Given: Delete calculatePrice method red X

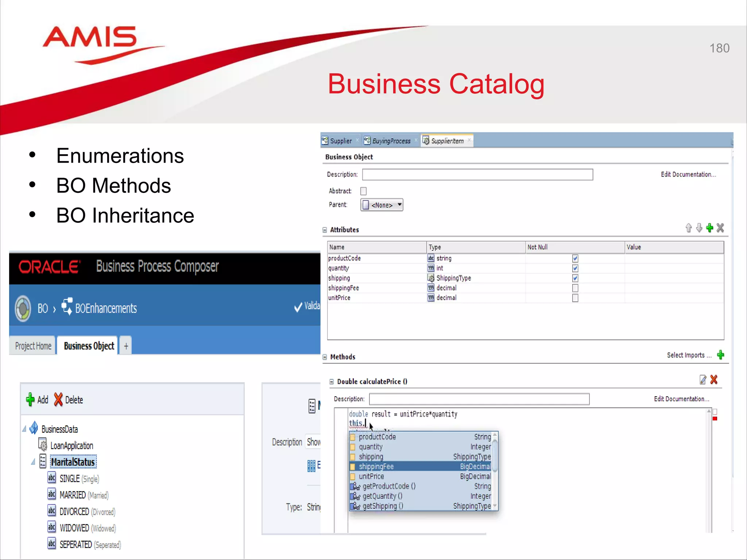Looking at the screenshot, I should pyautogui.click(x=714, y=380).
